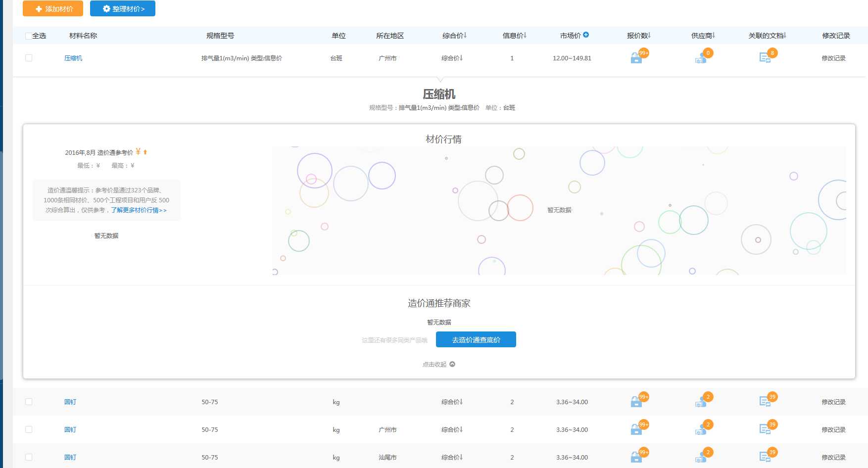Click the plus icon beside 市场价 header

point(586,35)
